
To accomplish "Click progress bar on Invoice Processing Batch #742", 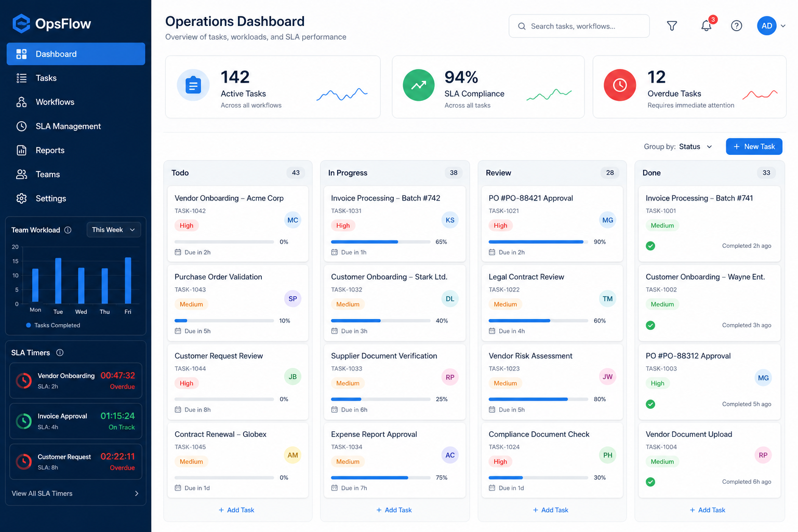I will 381,242.
